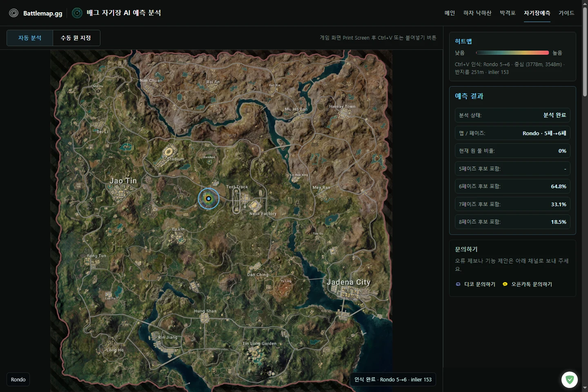Click the page vertical scrollbar thumb
This screenshot has height=392, width=588.
(x=585, y=51)
